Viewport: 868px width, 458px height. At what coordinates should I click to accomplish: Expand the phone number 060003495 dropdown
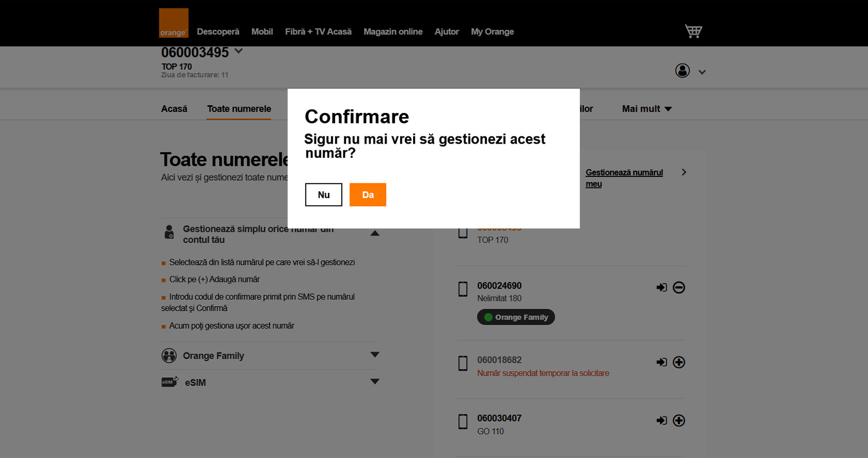(239, 51)
